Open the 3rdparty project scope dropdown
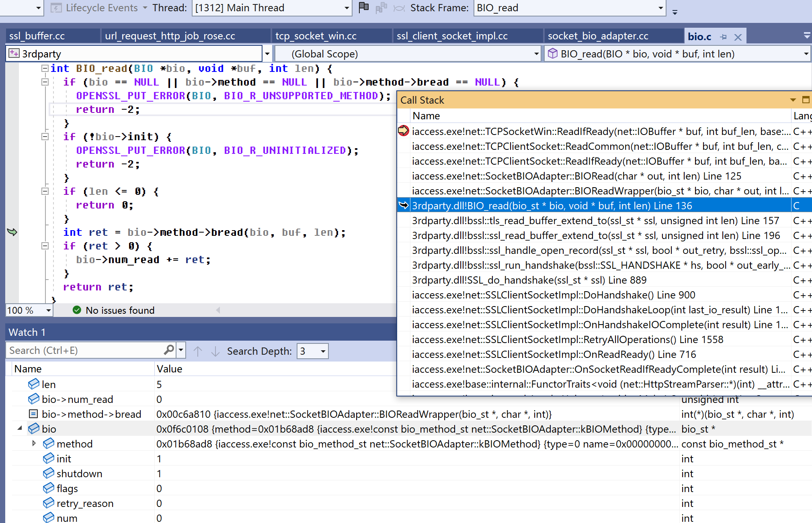 click(267, 54)
